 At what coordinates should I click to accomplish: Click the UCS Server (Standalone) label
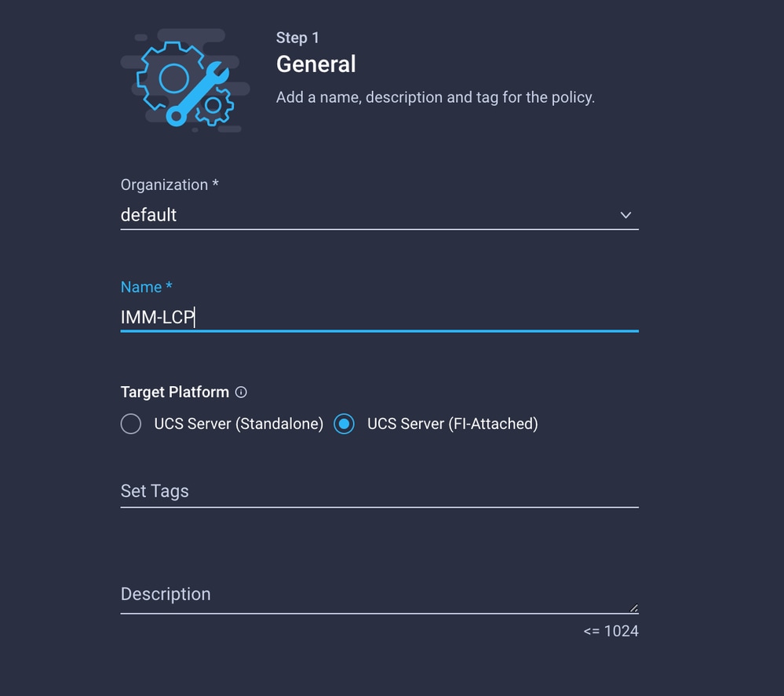[x=239, y=424]
